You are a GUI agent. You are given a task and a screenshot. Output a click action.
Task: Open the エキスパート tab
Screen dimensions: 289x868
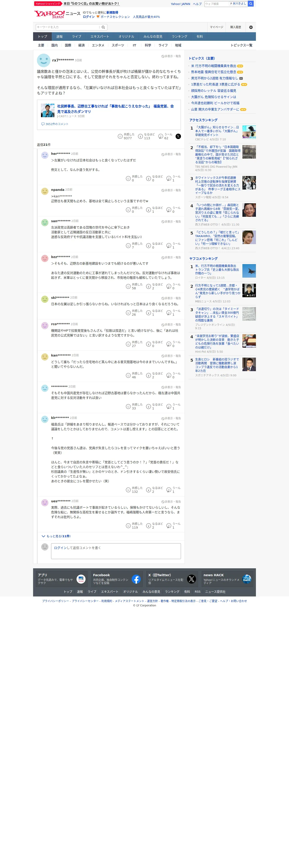99,36
